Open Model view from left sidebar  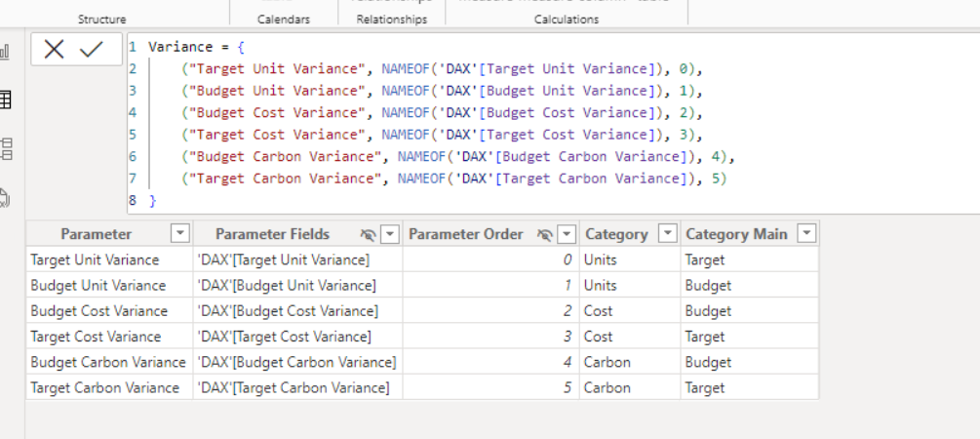(5, 148)
